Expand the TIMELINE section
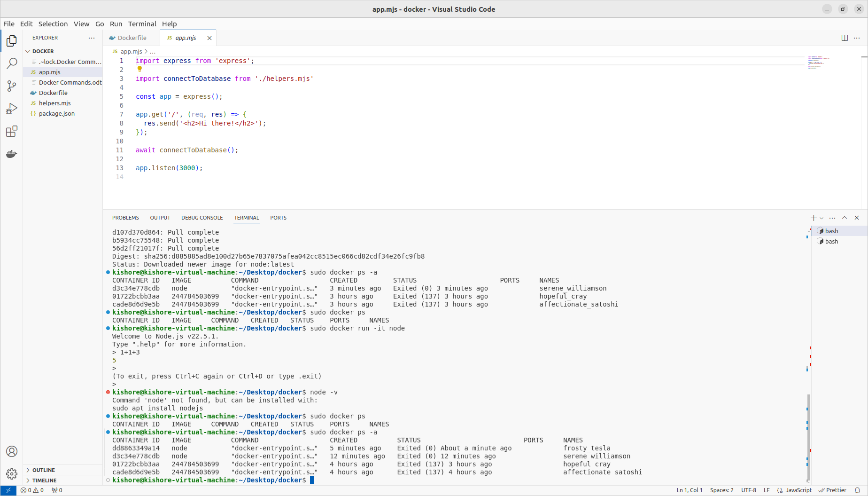Viewport: 868px width, 496px height. 44,480
